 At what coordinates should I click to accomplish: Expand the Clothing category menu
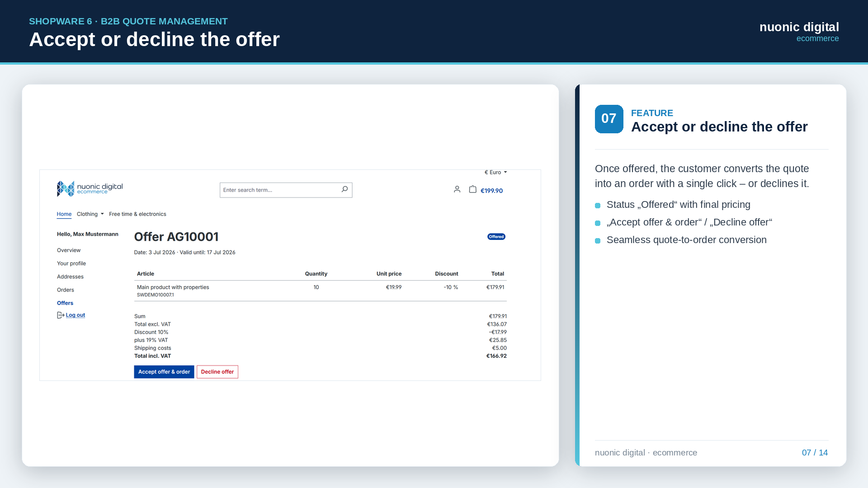[90, 214]
